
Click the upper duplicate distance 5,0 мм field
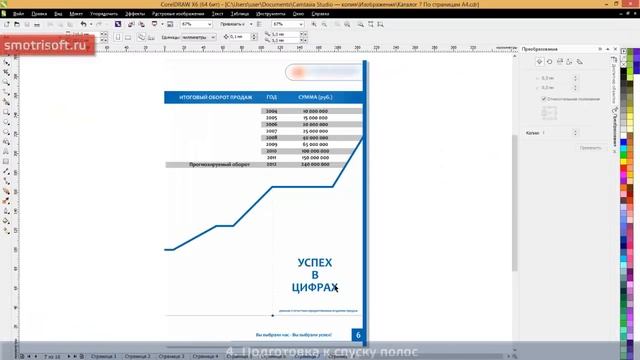(285, 34)
